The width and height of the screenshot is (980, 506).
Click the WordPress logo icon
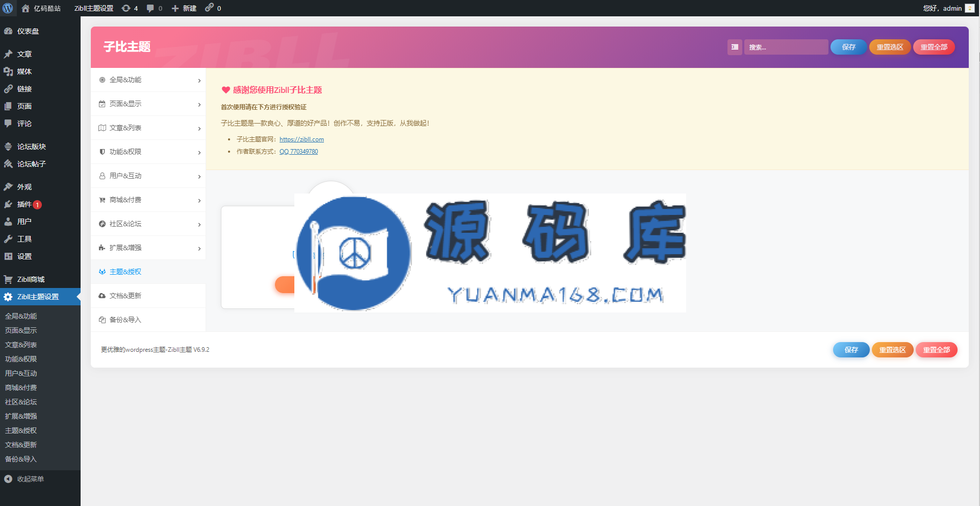(x=8, y=8)
